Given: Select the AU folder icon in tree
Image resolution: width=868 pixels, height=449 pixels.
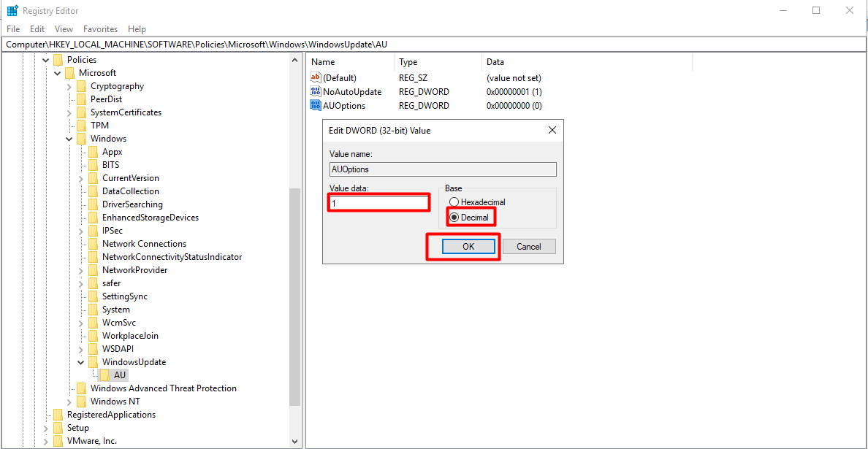Looking at the screenshot, I should pyautogui.click(x=105, y=375).
